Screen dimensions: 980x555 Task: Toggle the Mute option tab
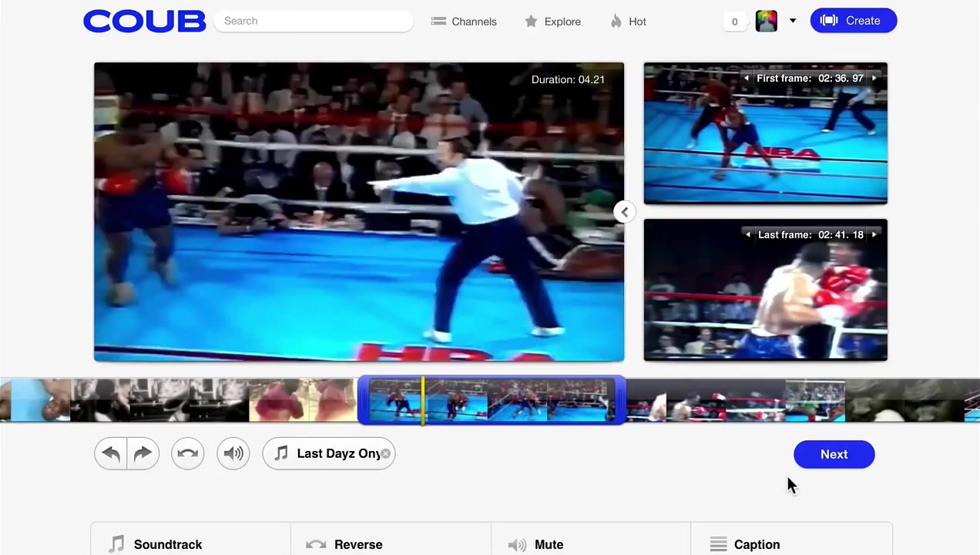(539, 544)
